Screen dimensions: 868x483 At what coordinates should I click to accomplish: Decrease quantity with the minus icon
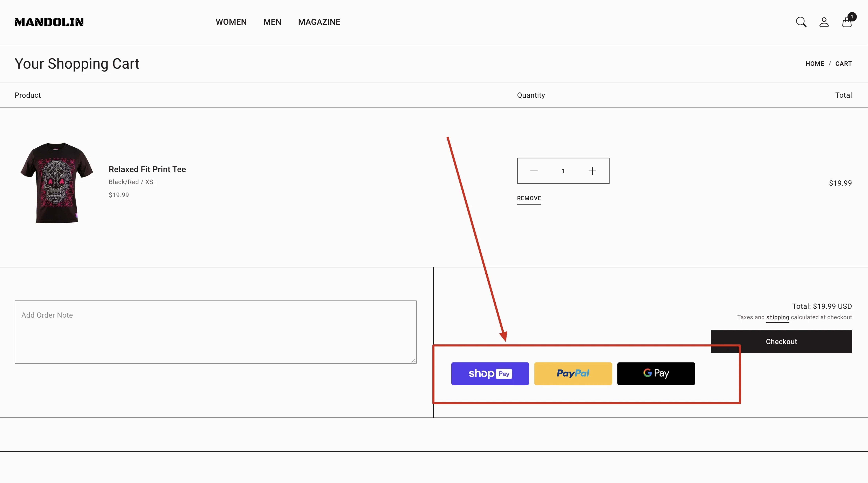(534, 171)
